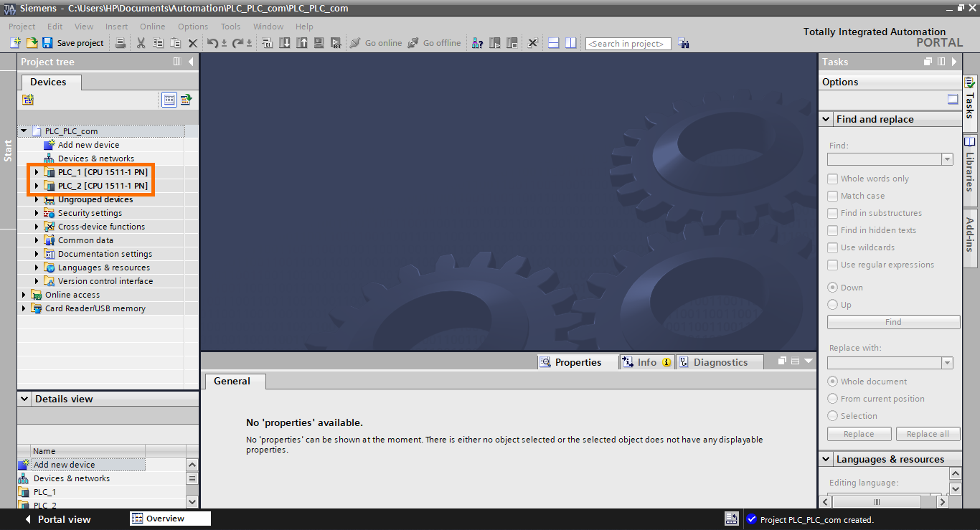
Task: Undo the last action
Action: (212, 43)
